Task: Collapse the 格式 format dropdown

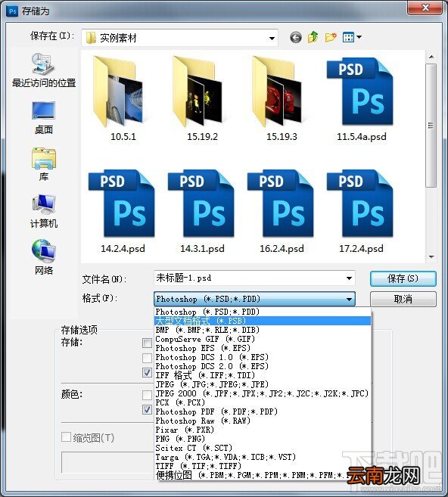Action: click(349, 299)
